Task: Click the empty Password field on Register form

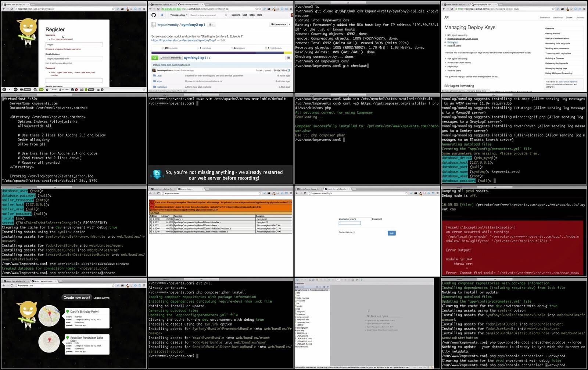Action: pos(74,80)
